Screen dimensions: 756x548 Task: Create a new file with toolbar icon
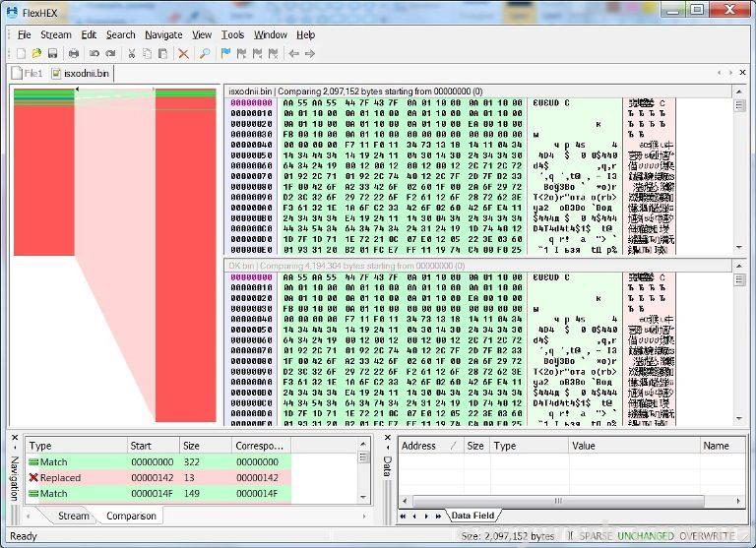click(x=21, y=53)
